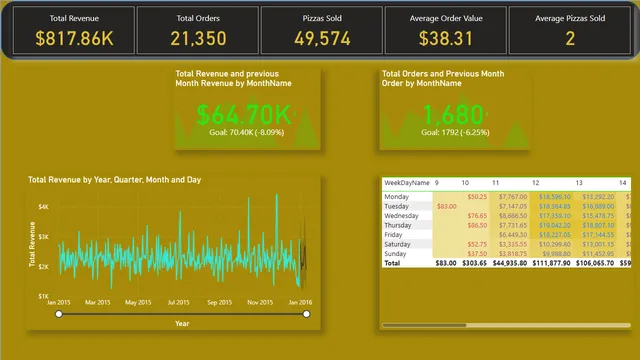The height and width of the screenshot is (360, 640).
Task: Click Total Revenue and previous Month title
Action: (233, 78)
